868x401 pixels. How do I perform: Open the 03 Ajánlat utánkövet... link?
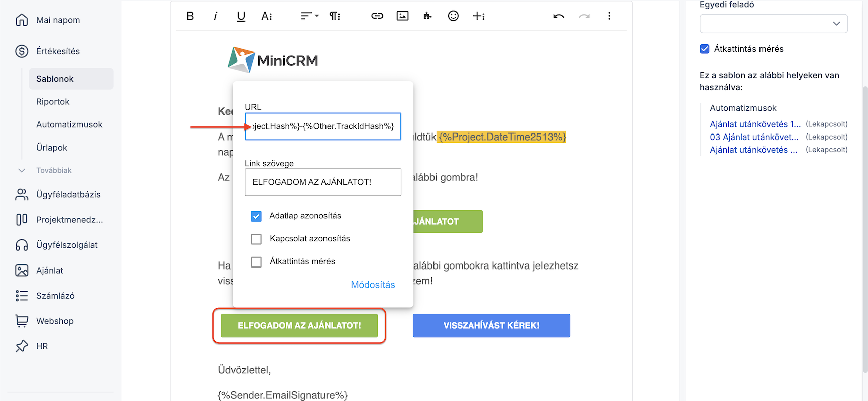point(754,137)
